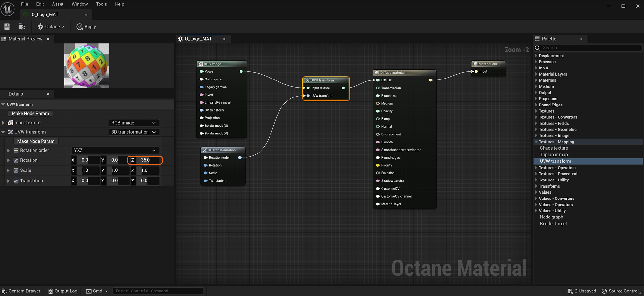
Task: Expand the Rotation order row
Action: tap(8, 150)
